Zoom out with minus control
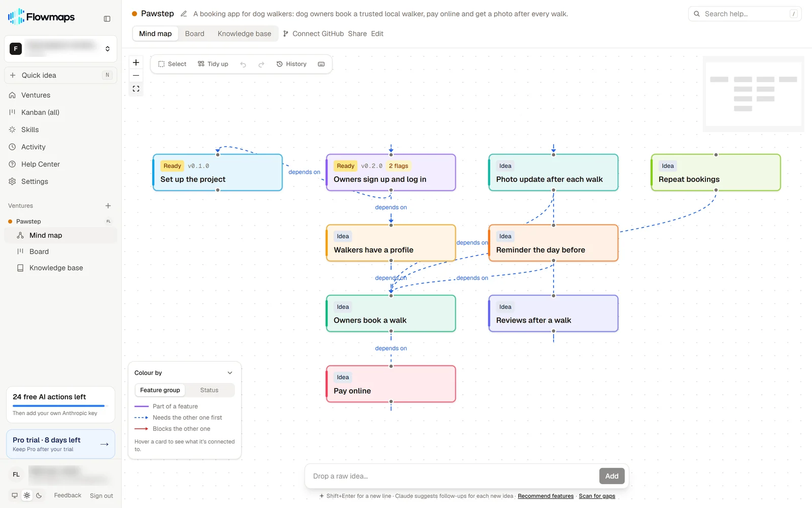The height and width of the screenshot is (508, 812). [136, 76]
